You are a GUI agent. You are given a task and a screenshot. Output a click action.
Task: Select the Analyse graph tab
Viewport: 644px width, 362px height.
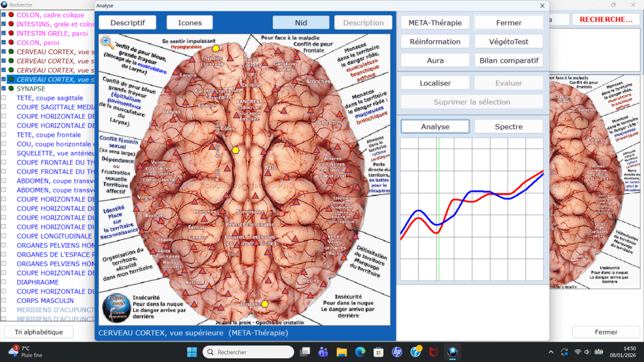[435, 127]
